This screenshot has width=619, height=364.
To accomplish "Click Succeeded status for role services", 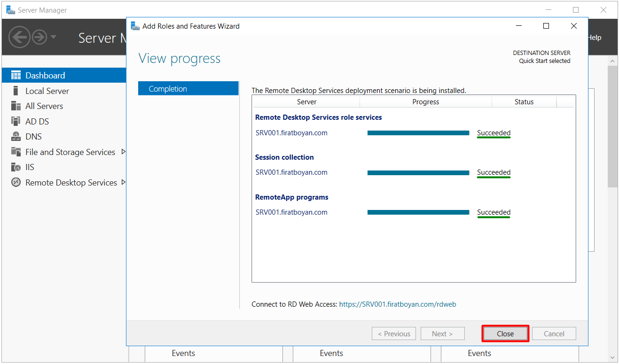I will point(494,133).
